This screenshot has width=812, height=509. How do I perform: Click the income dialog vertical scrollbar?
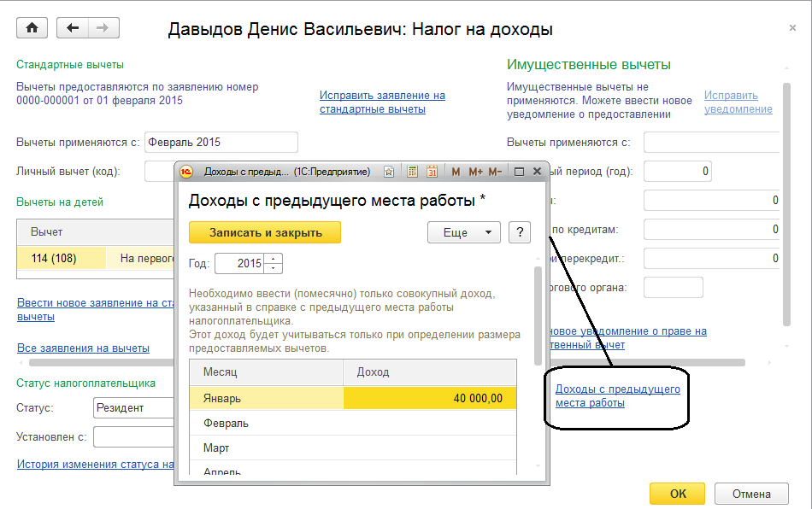point(538,315)
